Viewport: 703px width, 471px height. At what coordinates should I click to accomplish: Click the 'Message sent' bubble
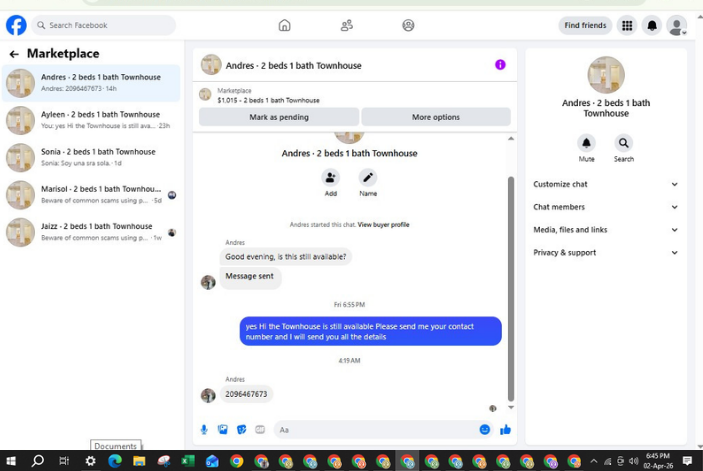click(250, 277)
